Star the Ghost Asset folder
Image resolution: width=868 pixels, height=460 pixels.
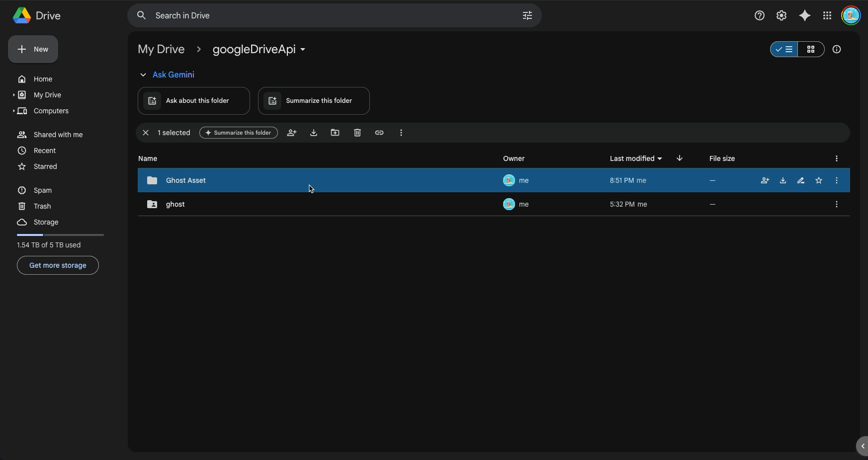click(819, 180)
